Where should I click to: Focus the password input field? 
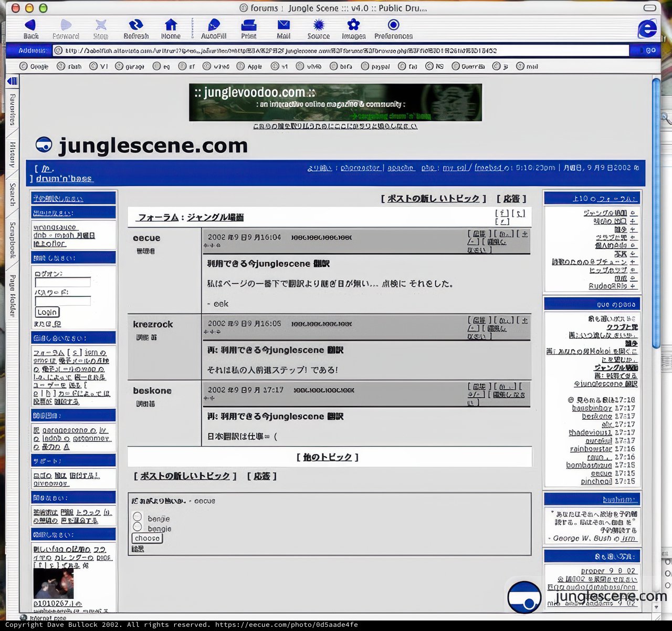[62, 301]
